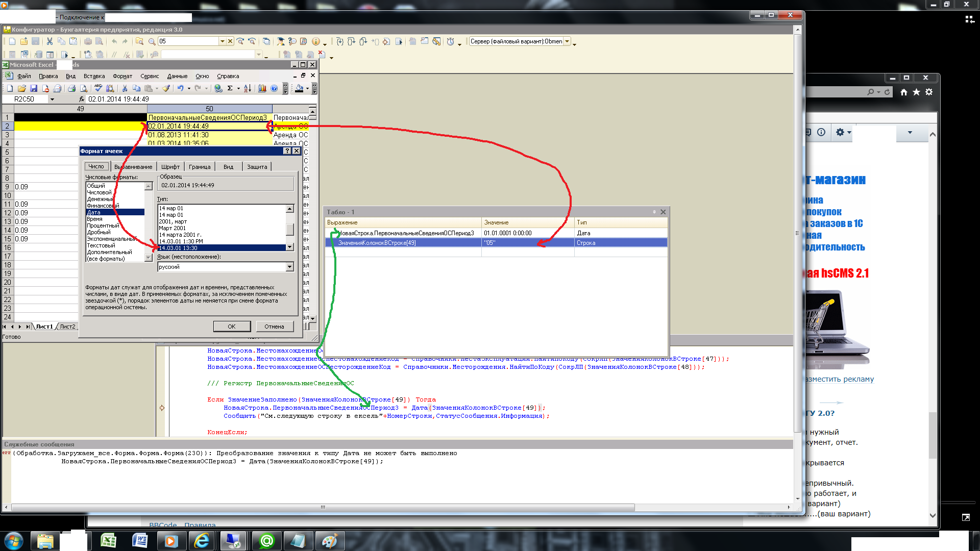Click the performance measurement stopwatch icon
980x551 pixels.
point(451,41)
